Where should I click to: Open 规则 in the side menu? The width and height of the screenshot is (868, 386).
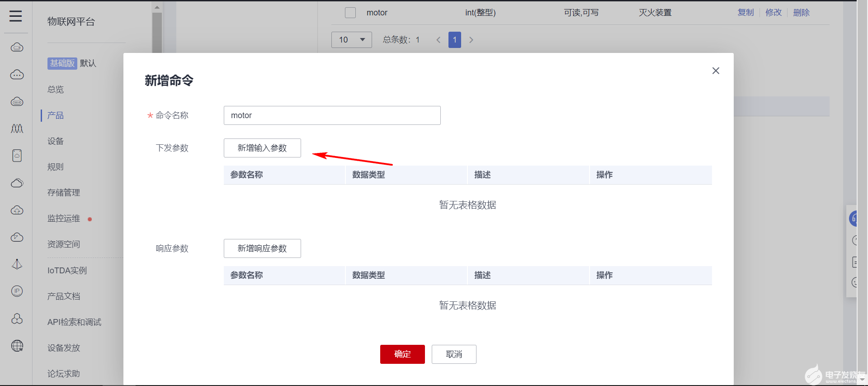click(x=56, y=167)
